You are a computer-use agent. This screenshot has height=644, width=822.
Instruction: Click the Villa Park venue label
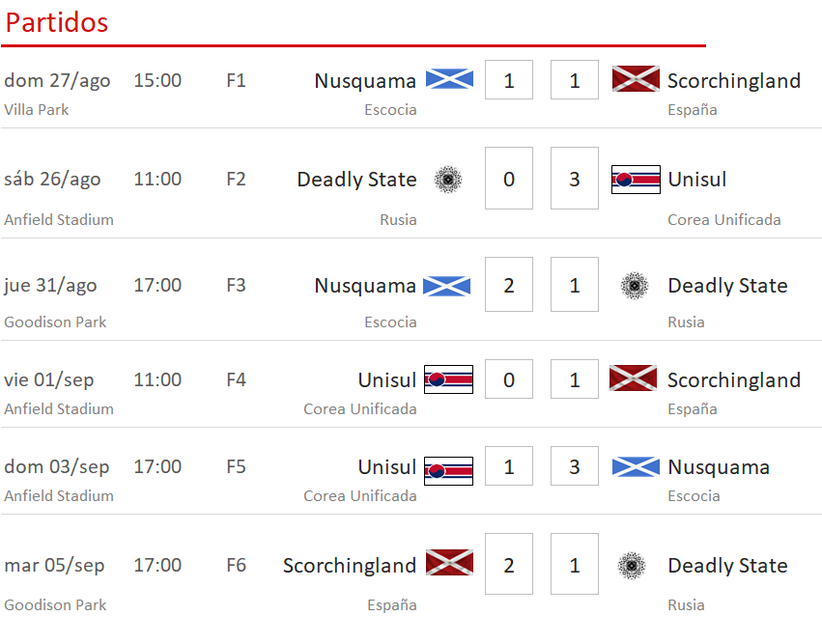[36, 109]
